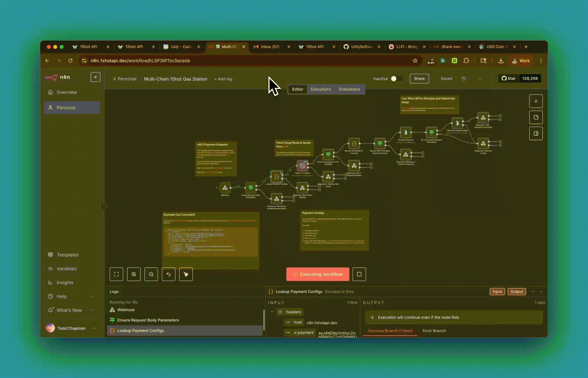Click the tidy up workflow button
Image resolution: width=588 pixels, height=378 pixels.
coord(186,274)
